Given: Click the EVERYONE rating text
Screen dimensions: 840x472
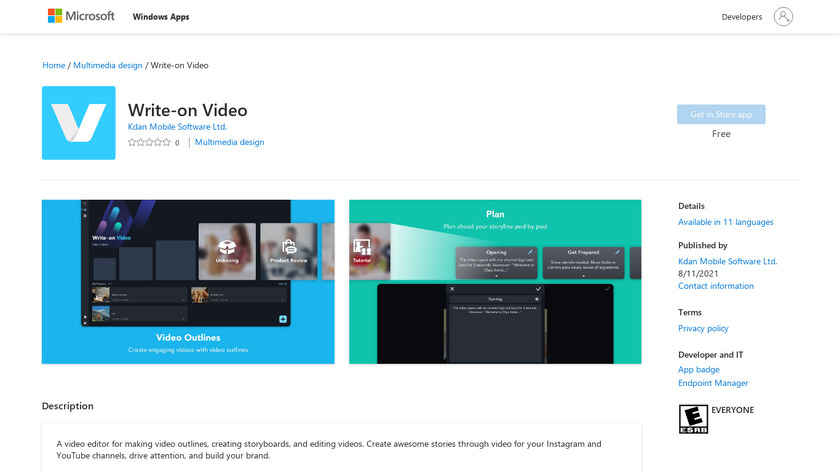Looking at the screenshot, I should coord(732,410).
